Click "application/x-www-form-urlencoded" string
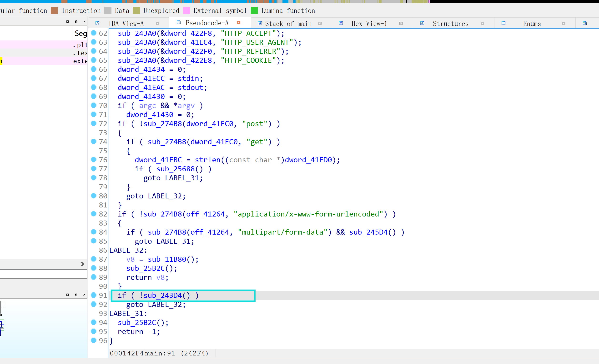This screenshot has height=364, width=599. click(308, 214)
